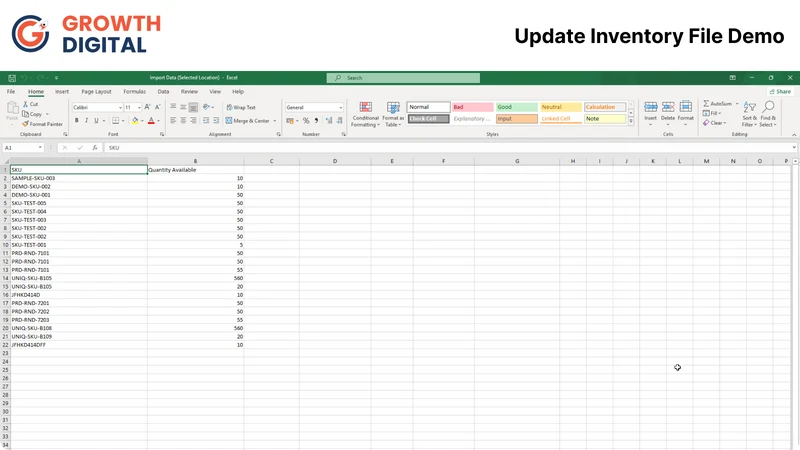Screen dimensions: 800x450
Task: Decrease the cell indent
Action: click(x=206, y=121)
